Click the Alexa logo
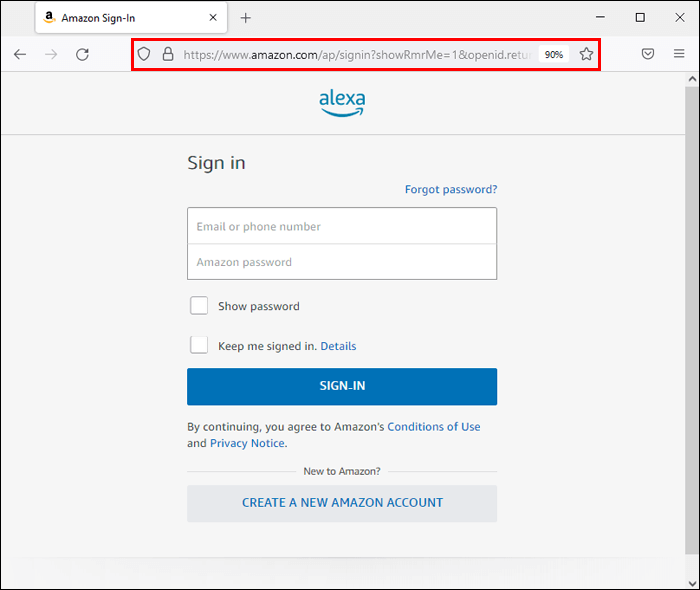This screenshot has width=700, height=590. pyautogui.click(x=342, y=103)
